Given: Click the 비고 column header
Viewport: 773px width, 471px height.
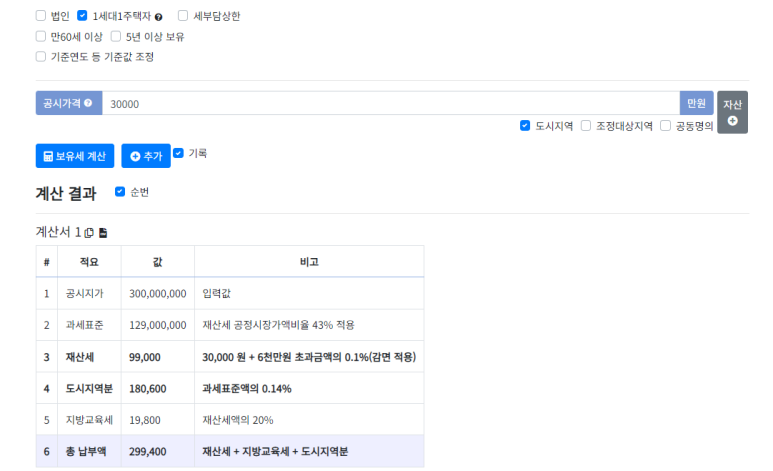Looking at the screenshot, I should tap(309, 262).
